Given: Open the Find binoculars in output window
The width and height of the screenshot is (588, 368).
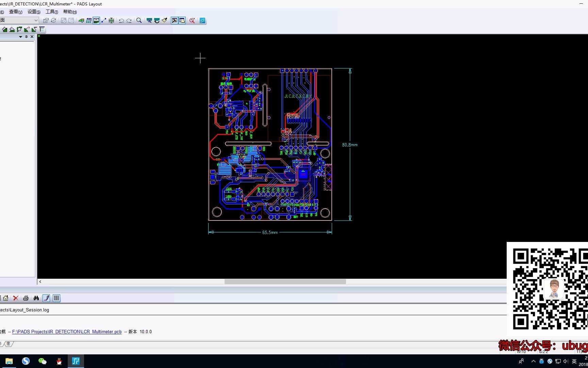Looking at the screenshot, I should coord(36,298).
